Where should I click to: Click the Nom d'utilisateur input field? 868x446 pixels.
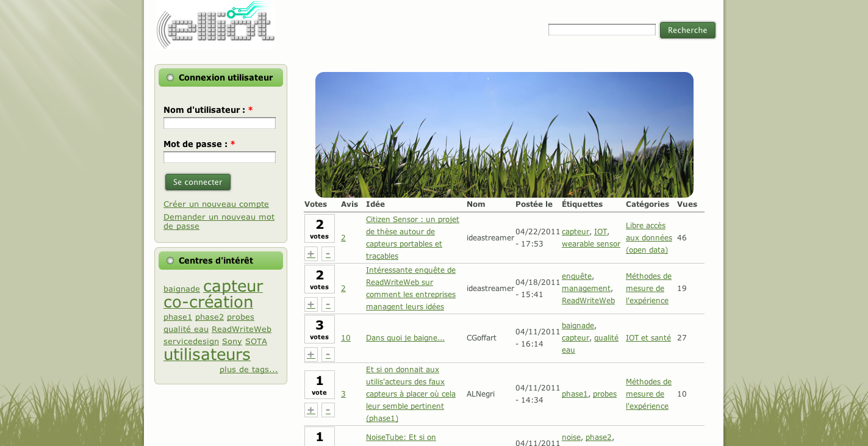pos(220,123)
